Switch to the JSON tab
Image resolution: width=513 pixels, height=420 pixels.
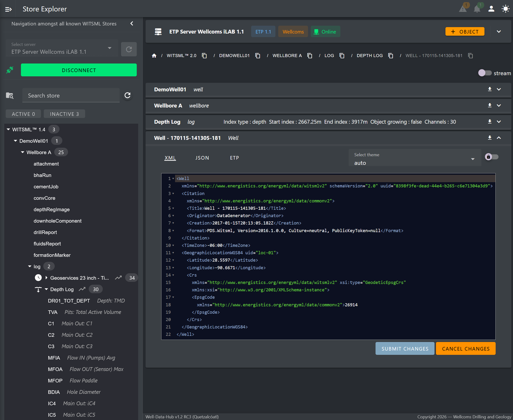coord(202,158)
